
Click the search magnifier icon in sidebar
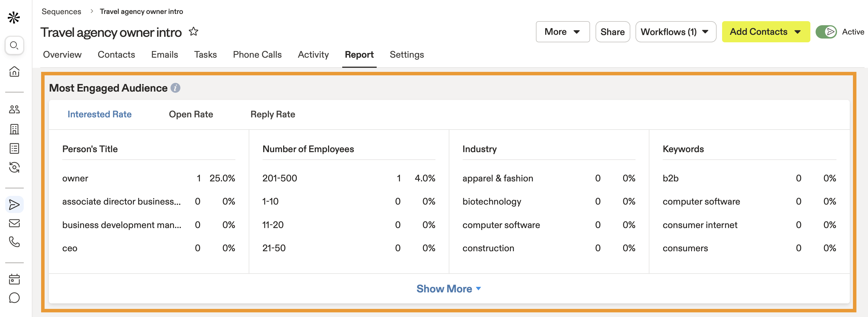14,45
